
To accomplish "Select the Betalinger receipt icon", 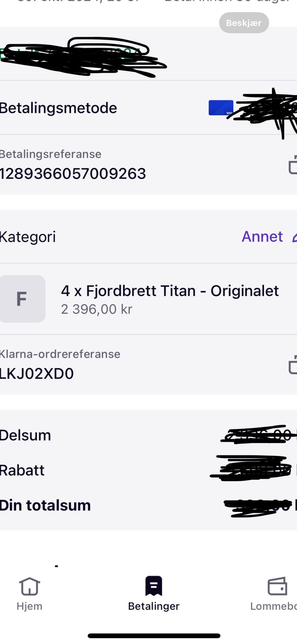I will coord(154,586).
